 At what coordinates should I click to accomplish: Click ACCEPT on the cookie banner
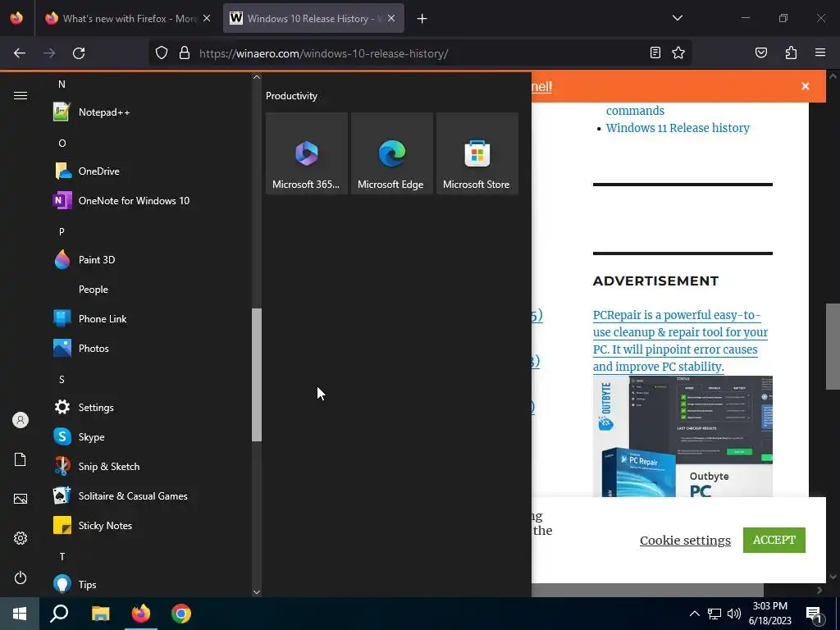[774, 540]
